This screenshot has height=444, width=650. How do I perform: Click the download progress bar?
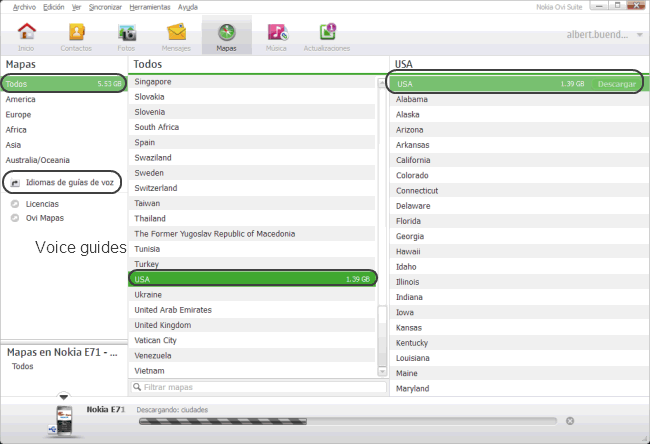point(348,421)
